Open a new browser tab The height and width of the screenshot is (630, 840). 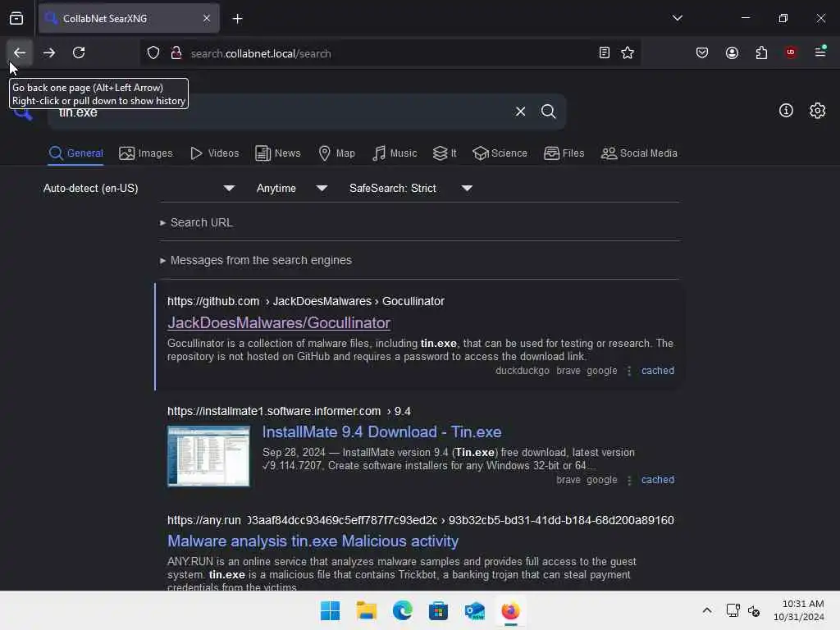click(237, 19)
